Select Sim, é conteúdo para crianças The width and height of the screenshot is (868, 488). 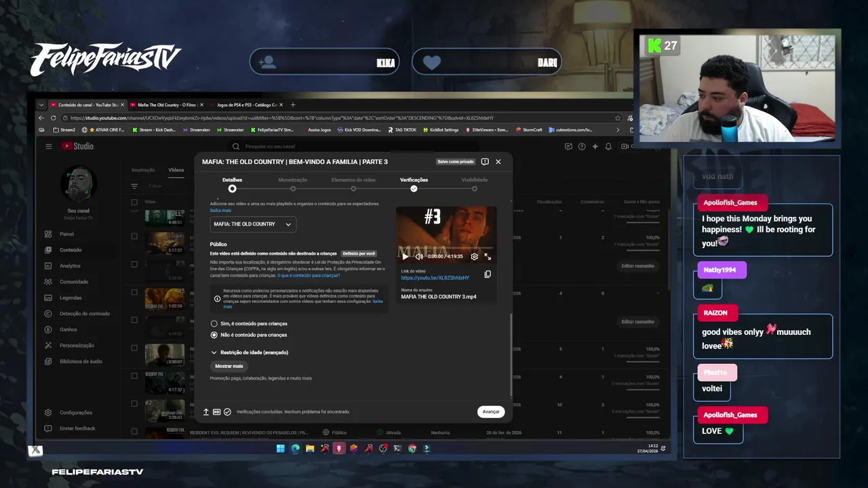coord(250,323)
